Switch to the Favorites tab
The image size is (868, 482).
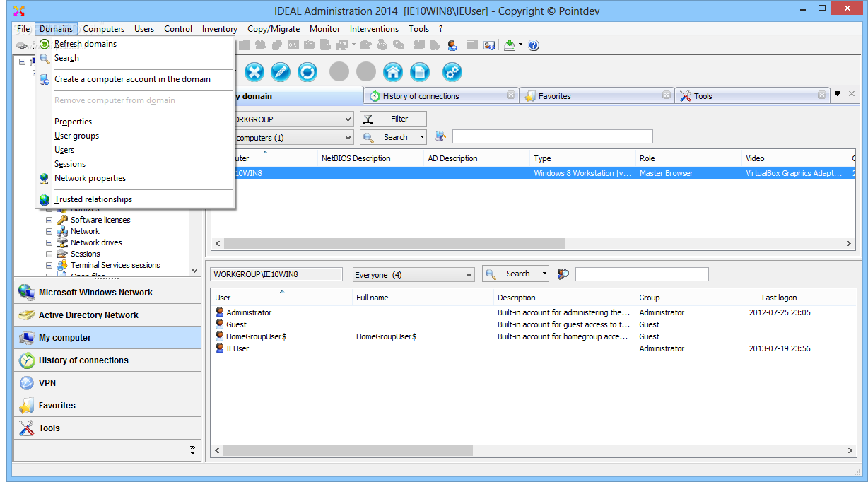tap(597, 95)
